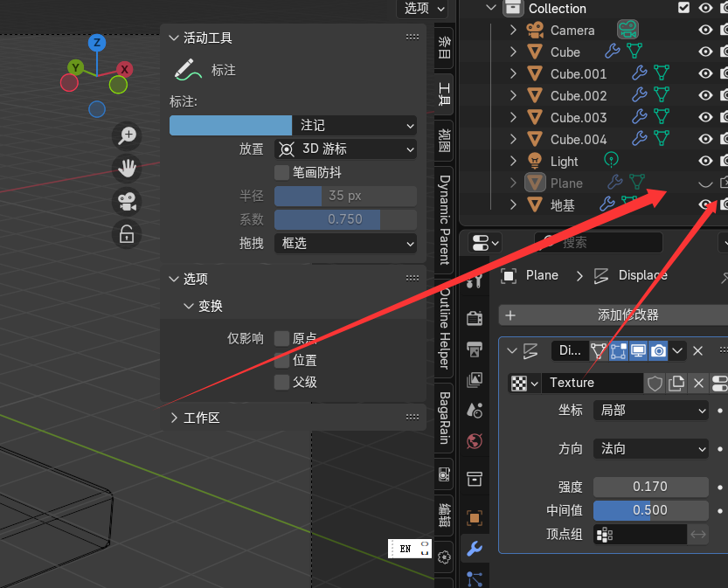Hide Cube.002 using its eye icon
Image resolution: width=728 pixels, height=588 pixels.
[x=705, y=95]
